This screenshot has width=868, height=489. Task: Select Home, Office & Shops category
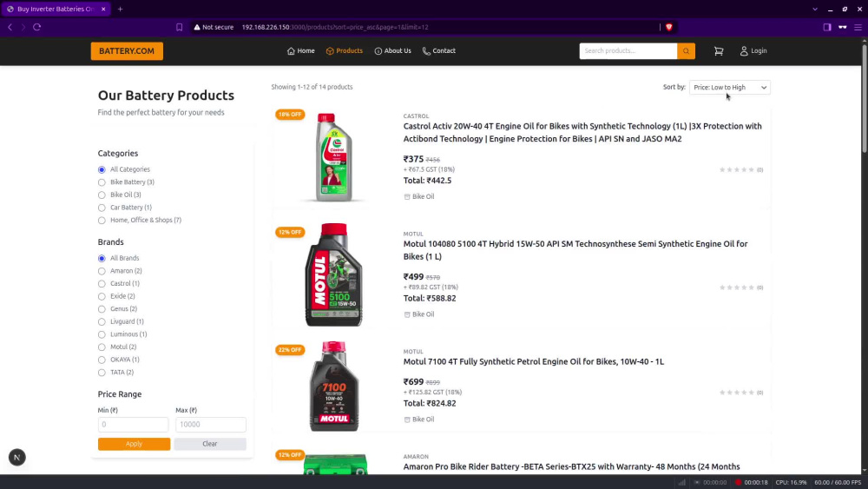(x=102, y=221)
